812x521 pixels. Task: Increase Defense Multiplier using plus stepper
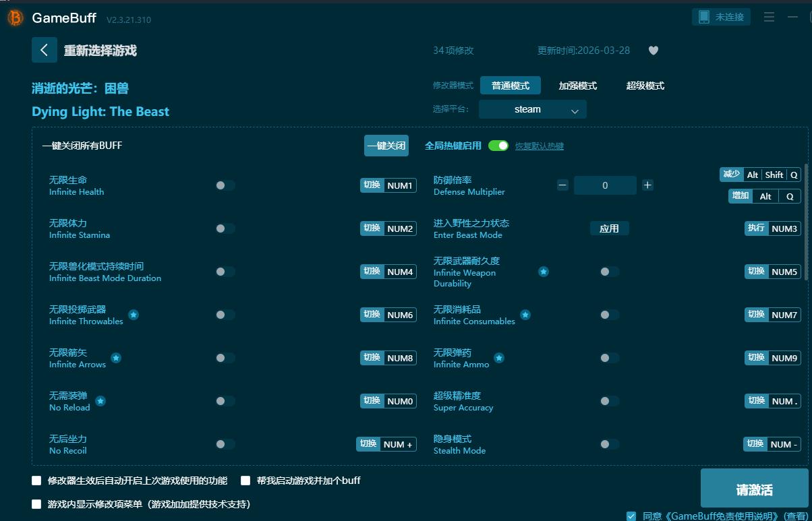click(x=647, y=185)
